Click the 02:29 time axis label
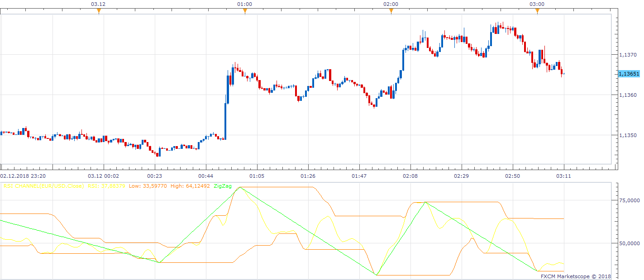644x280 pixels. 462,176
